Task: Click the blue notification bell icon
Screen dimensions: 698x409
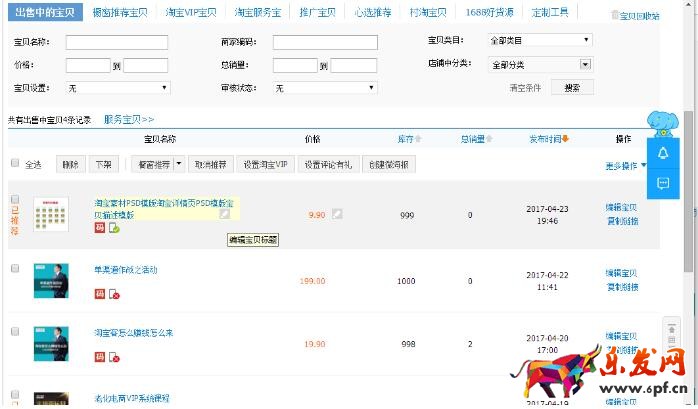Action: 662,153
